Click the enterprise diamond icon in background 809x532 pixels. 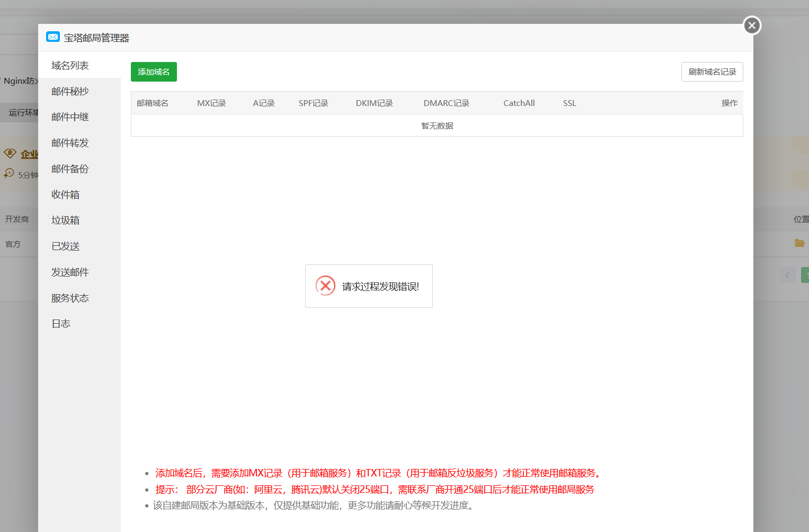(x=10, y=154)
